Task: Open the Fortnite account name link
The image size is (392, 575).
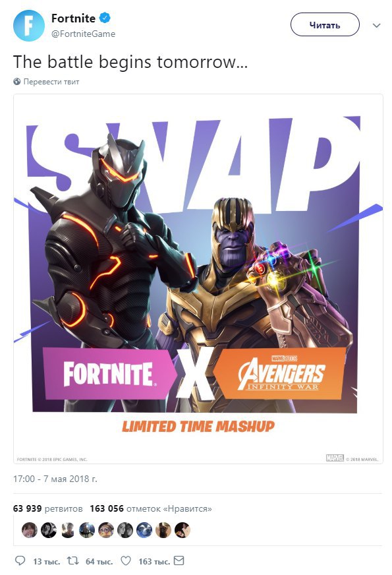Action: (73, 18)
